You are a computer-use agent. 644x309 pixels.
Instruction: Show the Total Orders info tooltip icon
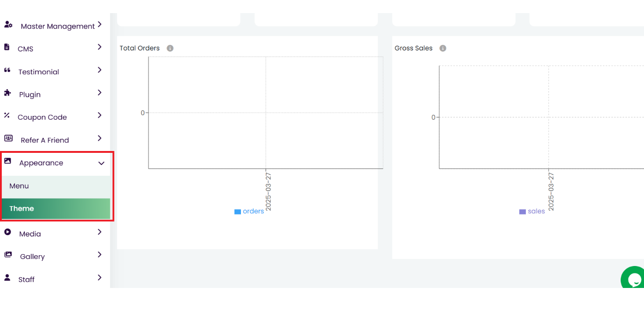click(170, 48)
